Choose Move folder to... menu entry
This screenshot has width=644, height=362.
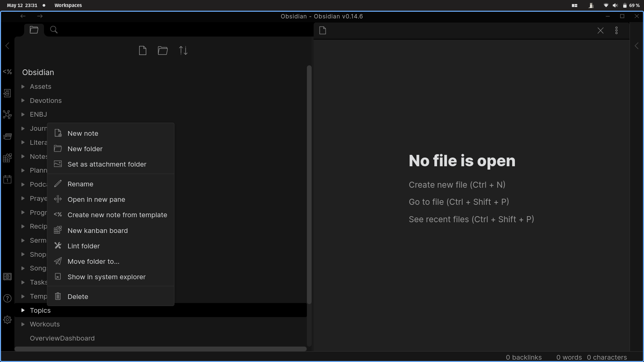(93, 261)
